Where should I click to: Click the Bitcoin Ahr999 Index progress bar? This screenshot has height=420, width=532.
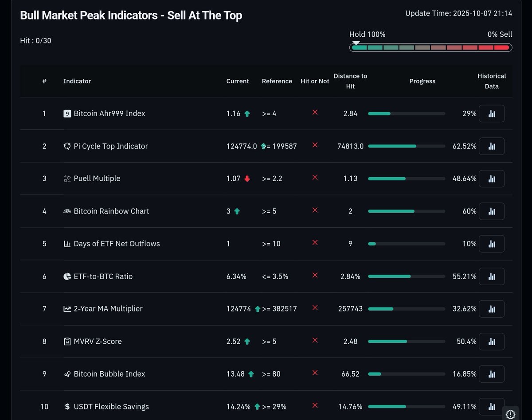(407, 114)
